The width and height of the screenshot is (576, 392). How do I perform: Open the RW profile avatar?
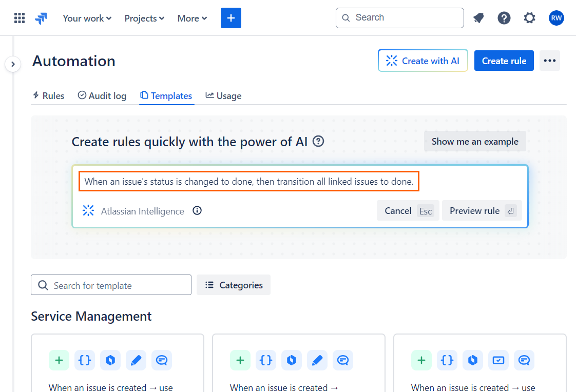(556, 17)
